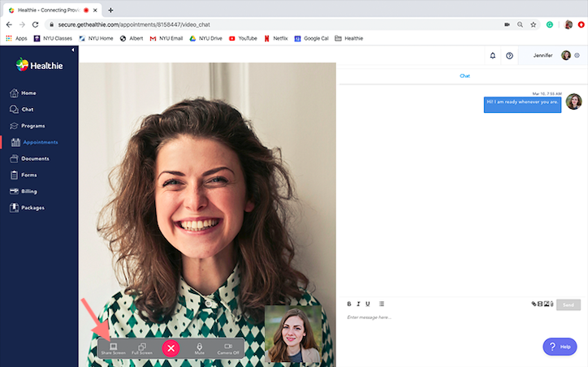Reload the page
The image size is (588, 367).
pos(35,24)
